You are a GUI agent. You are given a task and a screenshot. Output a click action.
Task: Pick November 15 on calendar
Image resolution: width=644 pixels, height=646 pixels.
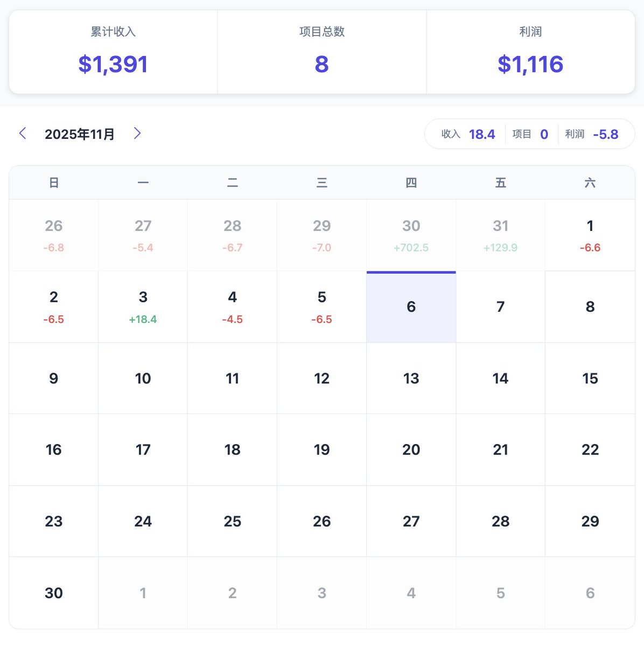(x=590, y=378)
